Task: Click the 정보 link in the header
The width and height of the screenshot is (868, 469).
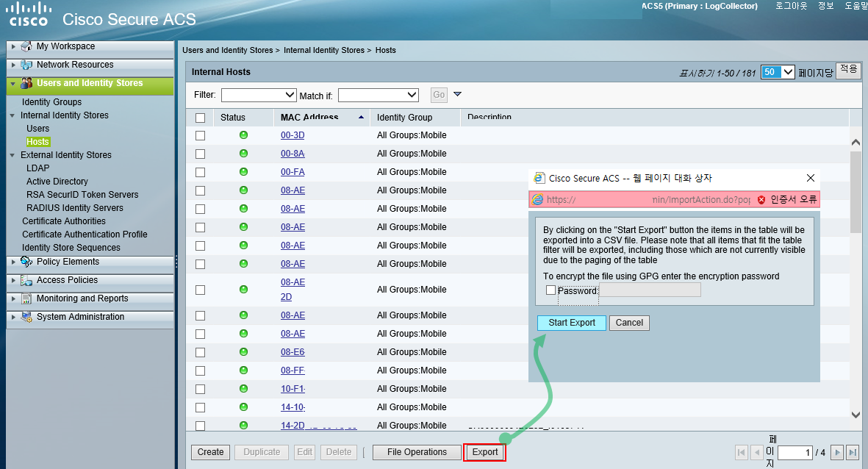Action: [825, 6]
